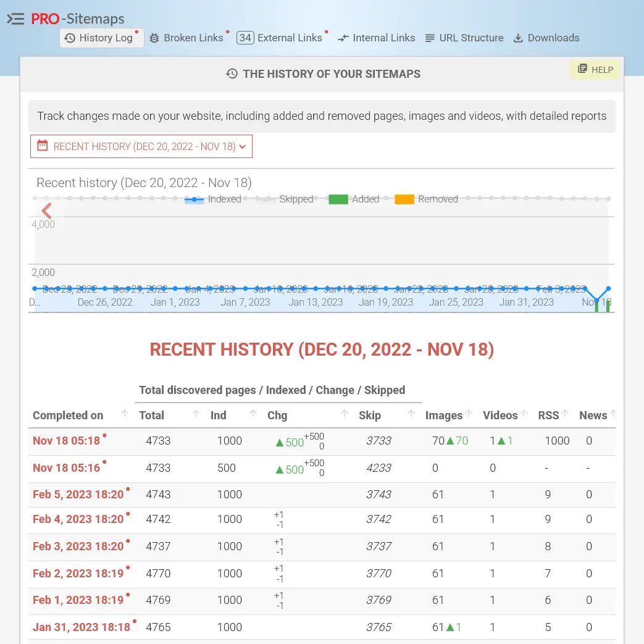Image resolution: width=644 pixels, height=644 pixels.
Task: Click the PRO-Sitemaps logo
Action: [x=78, y=19]
